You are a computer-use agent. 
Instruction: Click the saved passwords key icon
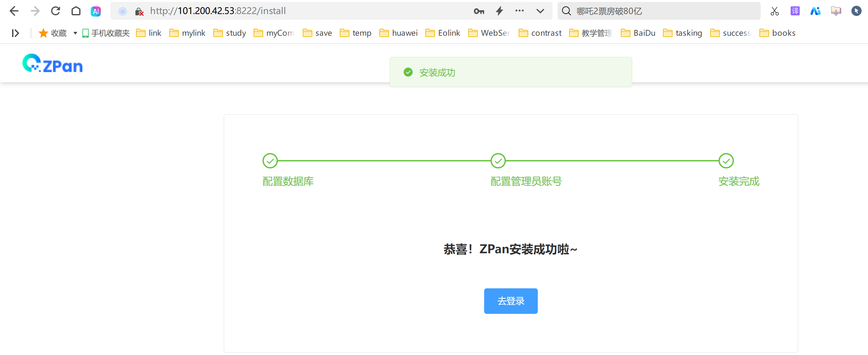tap(478, 11)
